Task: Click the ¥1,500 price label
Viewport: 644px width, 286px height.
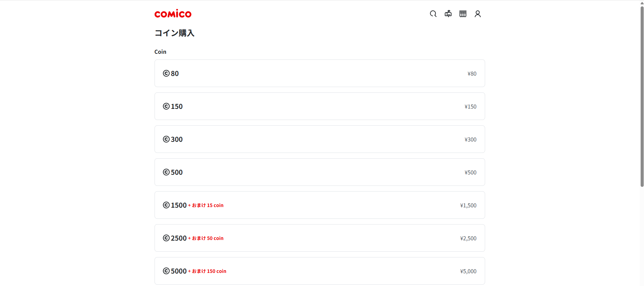Action: pyautogui.click(x=468, y=205)
